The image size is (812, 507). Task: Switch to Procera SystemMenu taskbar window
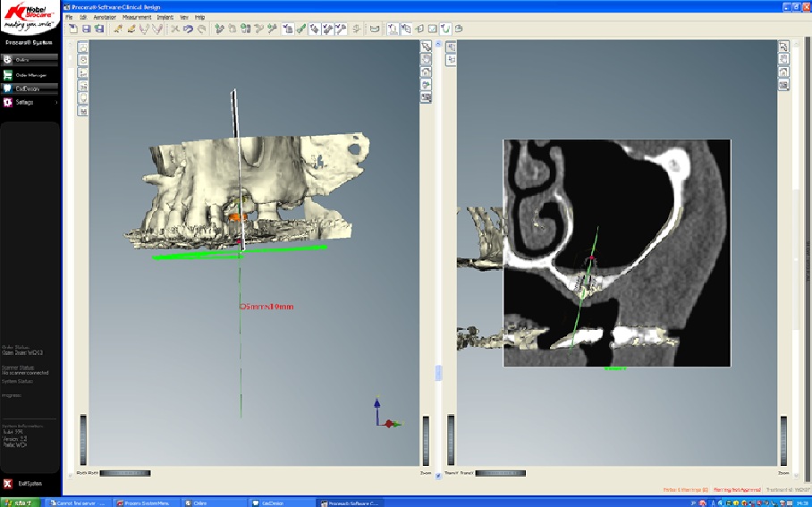(147, 503)
